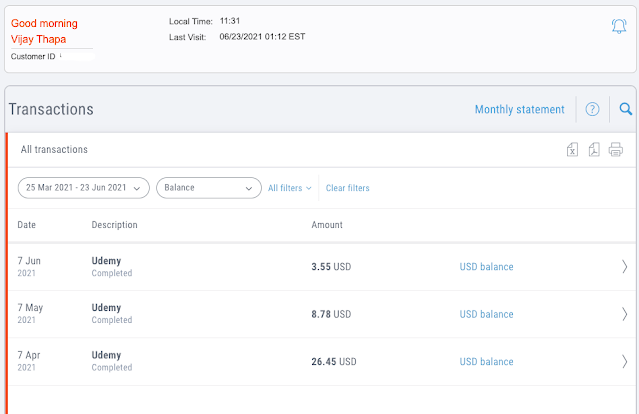The image size is (639, 414).
Task: Open the notifications bell icon
Action: click(x=619, y=26)
